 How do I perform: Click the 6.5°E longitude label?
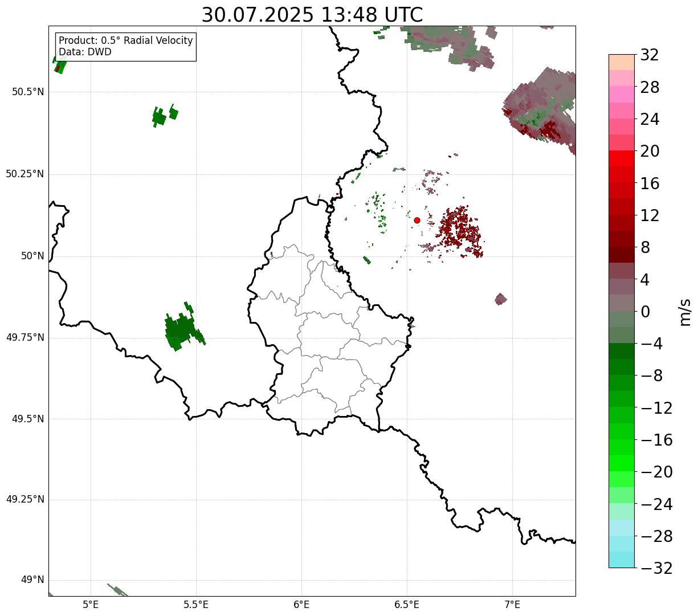(x=407, y=604)
